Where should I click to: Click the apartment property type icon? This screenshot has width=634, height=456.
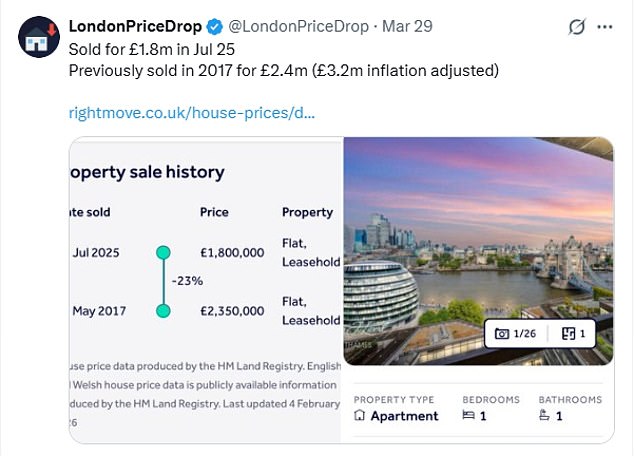tap(360, 416)
